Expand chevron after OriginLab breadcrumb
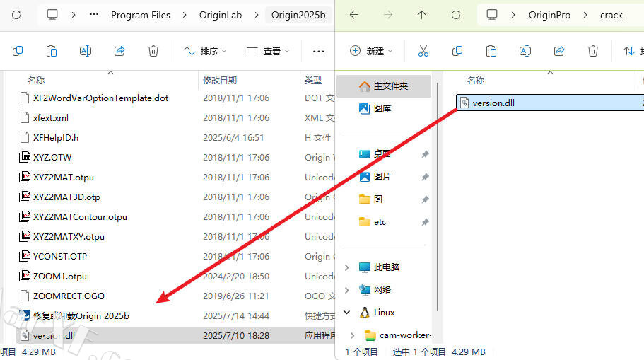 pyautogui.click(x=257, y=15)
